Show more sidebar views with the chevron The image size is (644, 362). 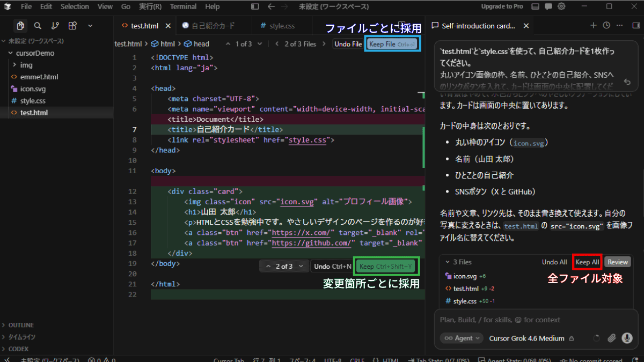click(90, 26)
